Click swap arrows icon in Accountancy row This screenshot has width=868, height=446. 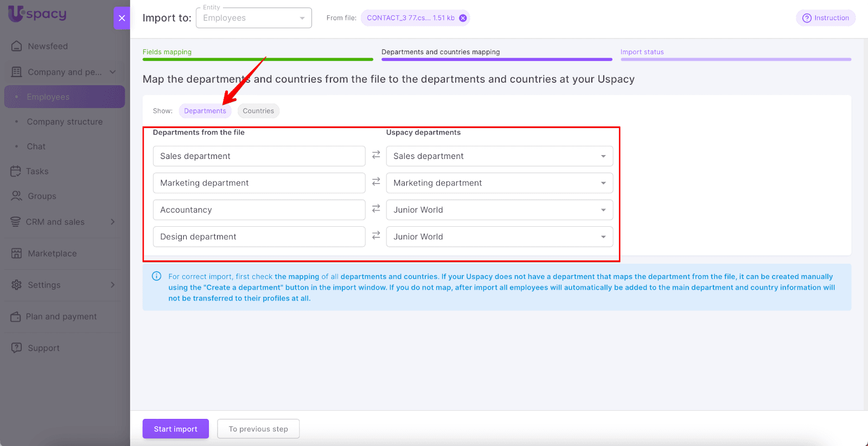pos(376,208)
